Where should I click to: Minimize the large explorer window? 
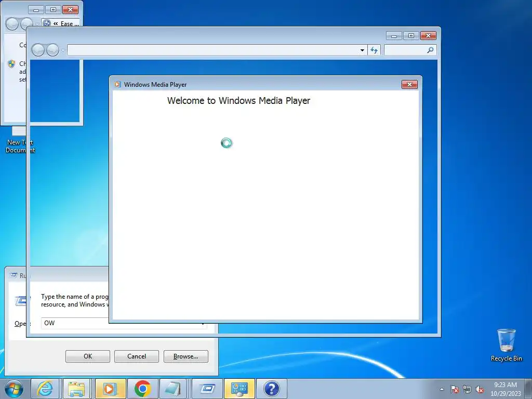[394, 36]
